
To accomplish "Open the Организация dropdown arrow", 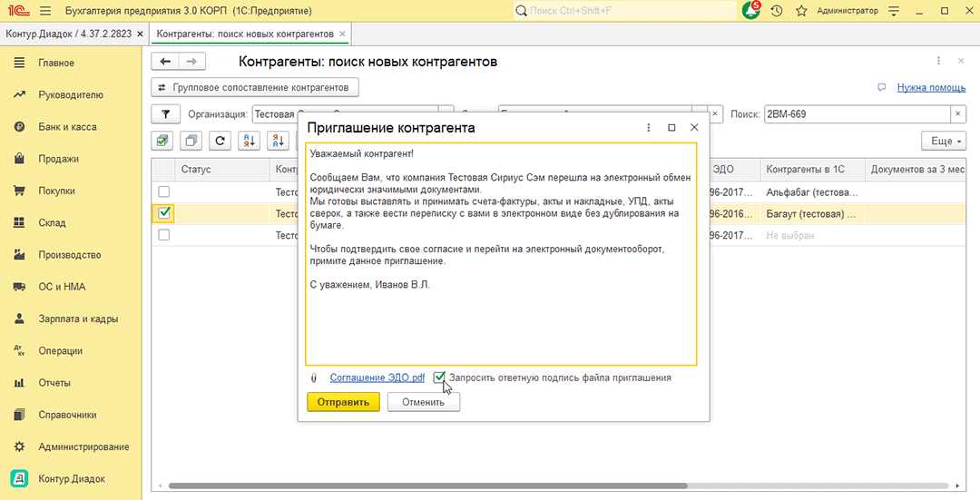I will [446, 114].
